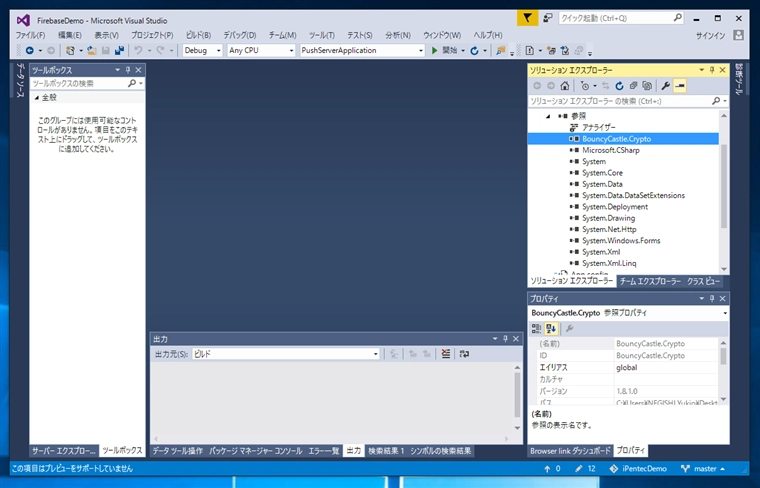This screenshot has height=488, width=760.
Task: Click master branch in status bar
Action: (x=703, y=469)
